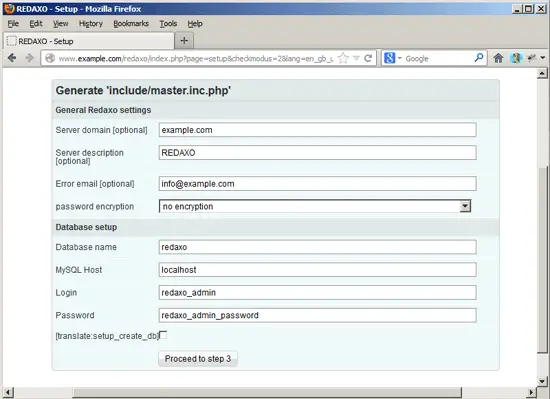Click Proceed to step 3 button
This screenshot has width=550, height=399.
[198, 359]
